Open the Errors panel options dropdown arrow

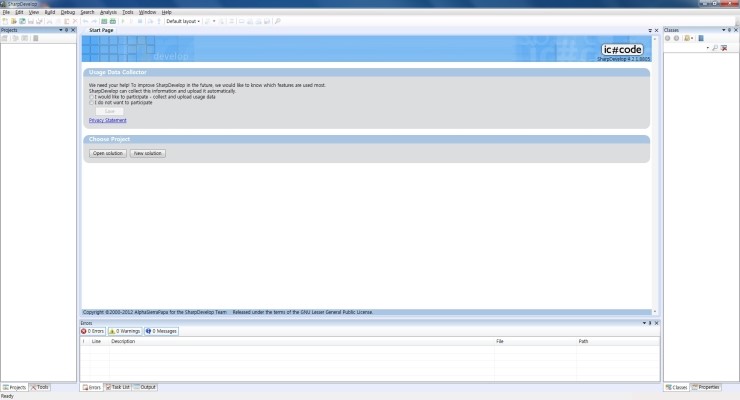pyautogui.click(x=644, y=323)
